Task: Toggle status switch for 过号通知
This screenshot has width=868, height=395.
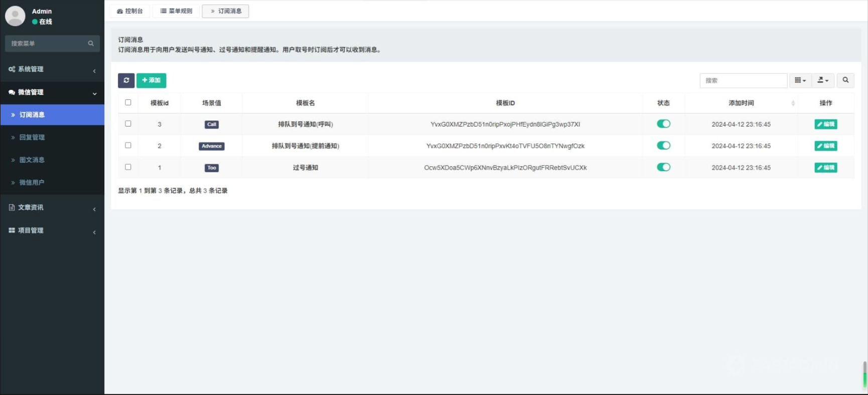Action: click(663, 167)
